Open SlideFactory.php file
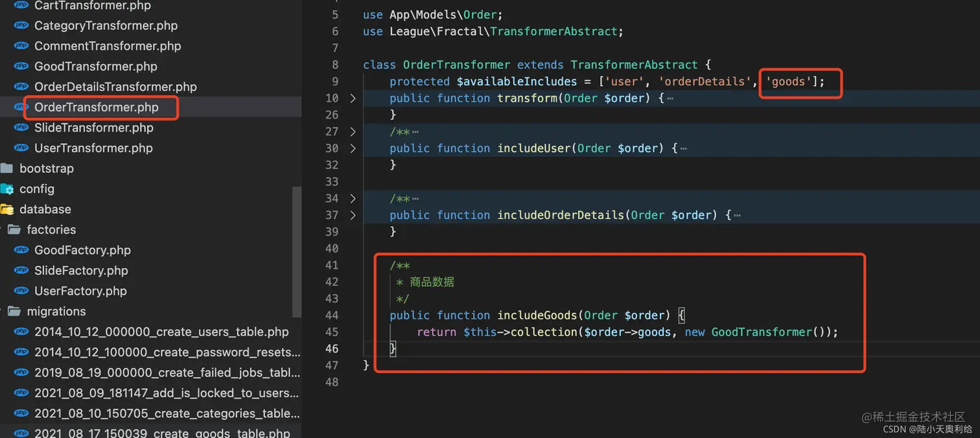This screenshot has height=438, width=980. pyautogui.click(x=81, y=270)
